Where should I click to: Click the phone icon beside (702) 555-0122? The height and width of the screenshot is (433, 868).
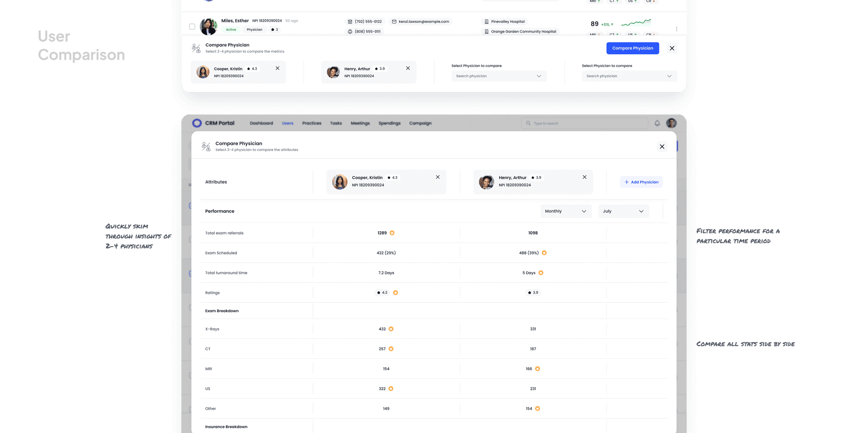click(350, 21)
